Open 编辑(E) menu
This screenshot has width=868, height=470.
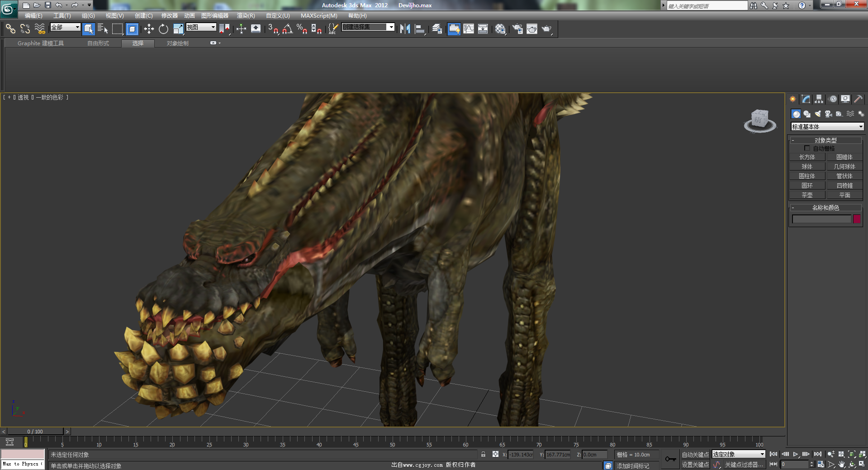pos(33,16)
